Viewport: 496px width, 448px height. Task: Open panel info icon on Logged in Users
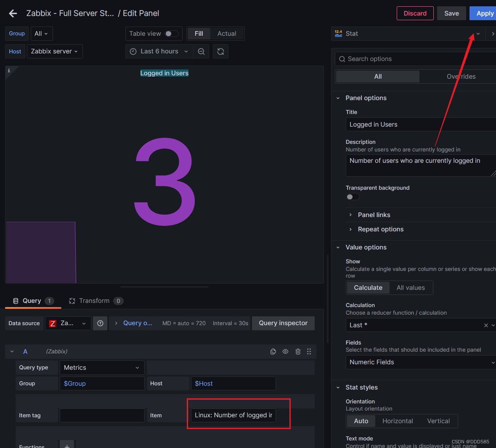click(x=9, y=71)
